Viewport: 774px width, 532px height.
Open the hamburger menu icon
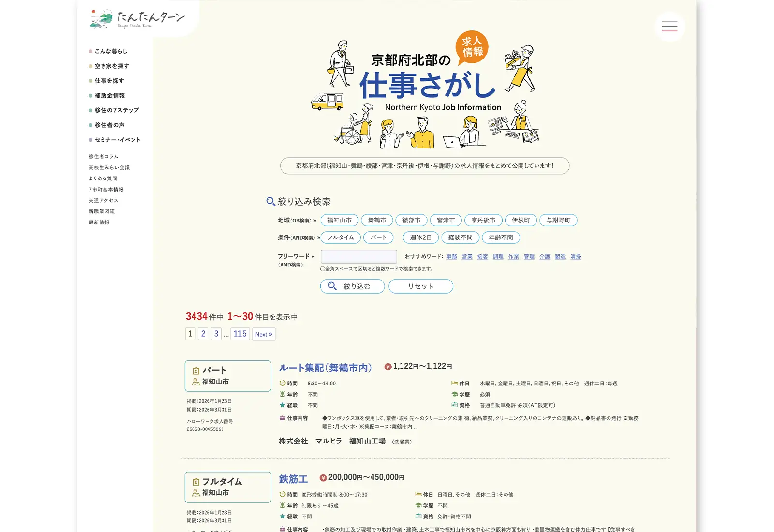(x=670, y=26)
